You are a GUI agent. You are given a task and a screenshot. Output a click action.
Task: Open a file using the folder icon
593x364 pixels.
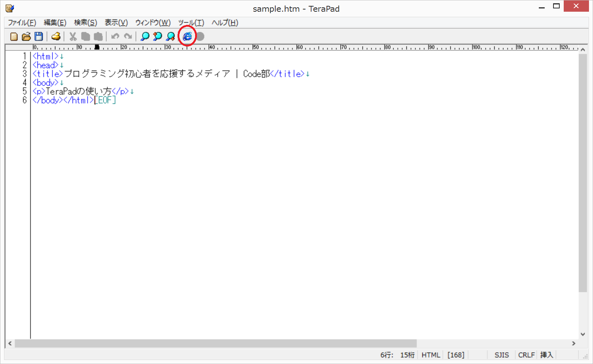click(x=26, y=37)
